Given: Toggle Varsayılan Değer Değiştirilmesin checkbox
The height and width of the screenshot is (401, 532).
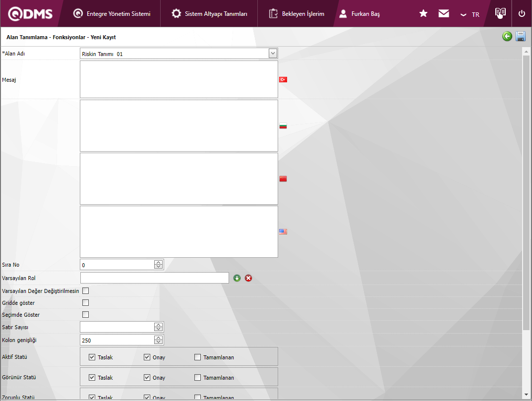Looking at the screenshot, I should tap(85, 291).
